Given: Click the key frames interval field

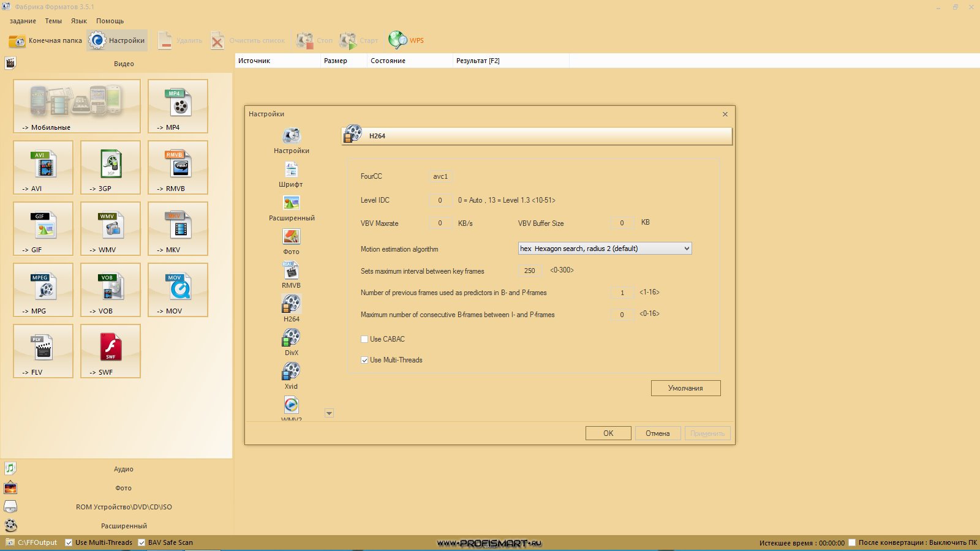Looking at the screenshot, I should (530, 271).
